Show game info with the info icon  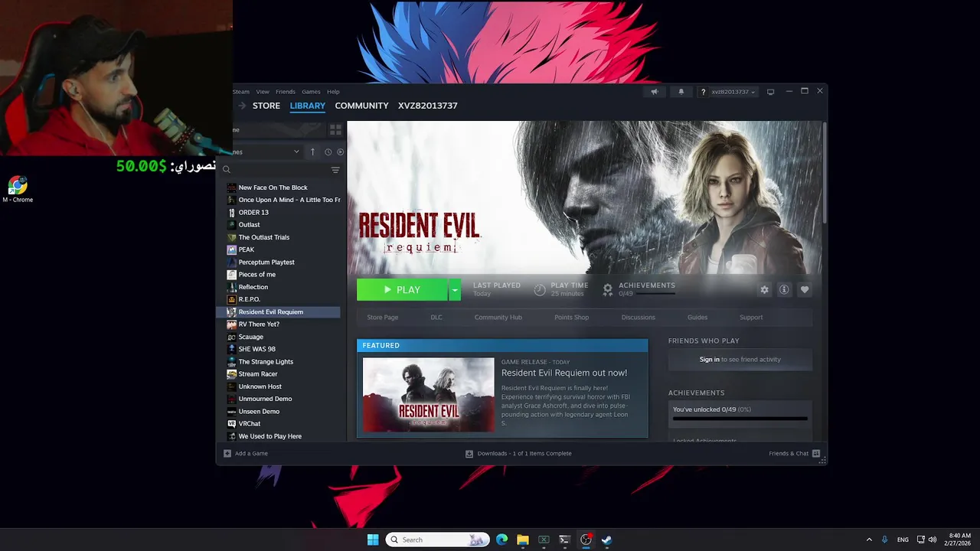point(784,289)
